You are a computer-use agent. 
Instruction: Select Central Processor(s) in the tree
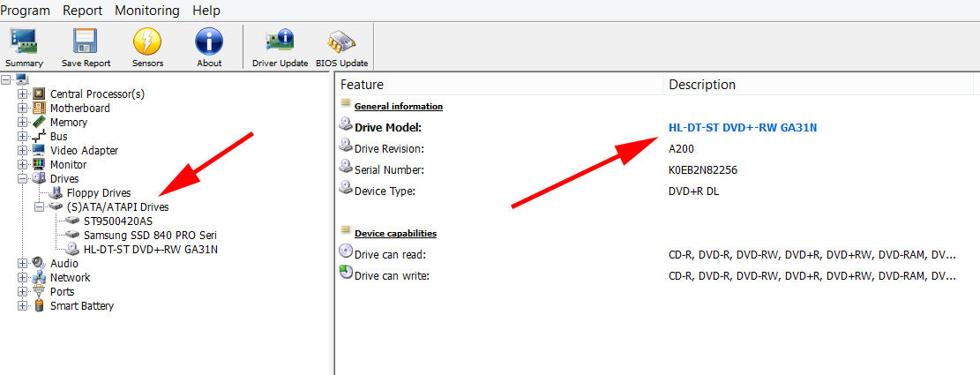tap(98, 94)
